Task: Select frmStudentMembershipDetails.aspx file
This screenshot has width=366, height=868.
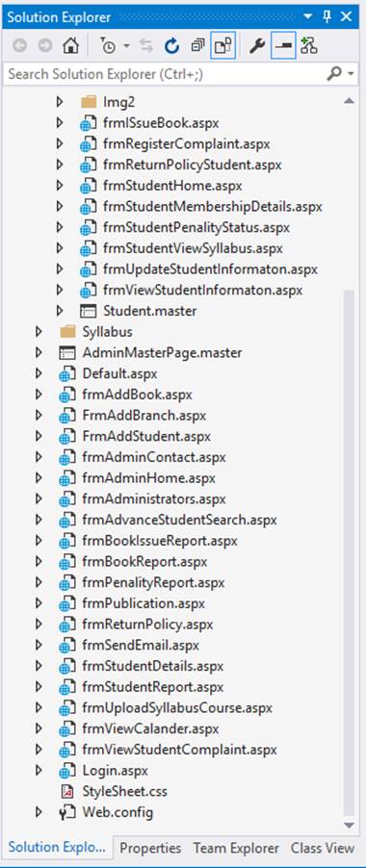Action: tap(213, 207)
